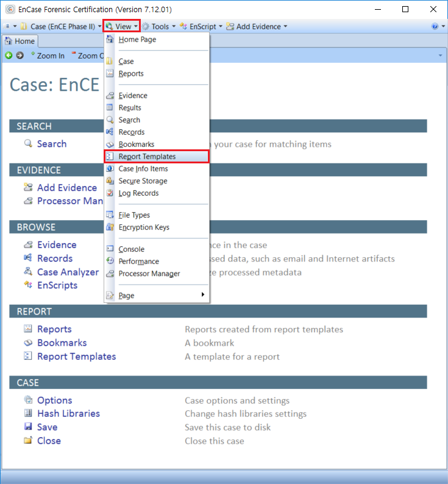This screenshot has width=448, height=484.
Task: Click the back navigation arrow icon
Action: [9, 55]
